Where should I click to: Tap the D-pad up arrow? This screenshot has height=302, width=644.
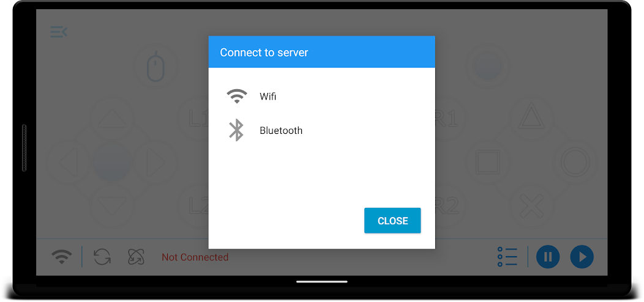pos(112,119)
